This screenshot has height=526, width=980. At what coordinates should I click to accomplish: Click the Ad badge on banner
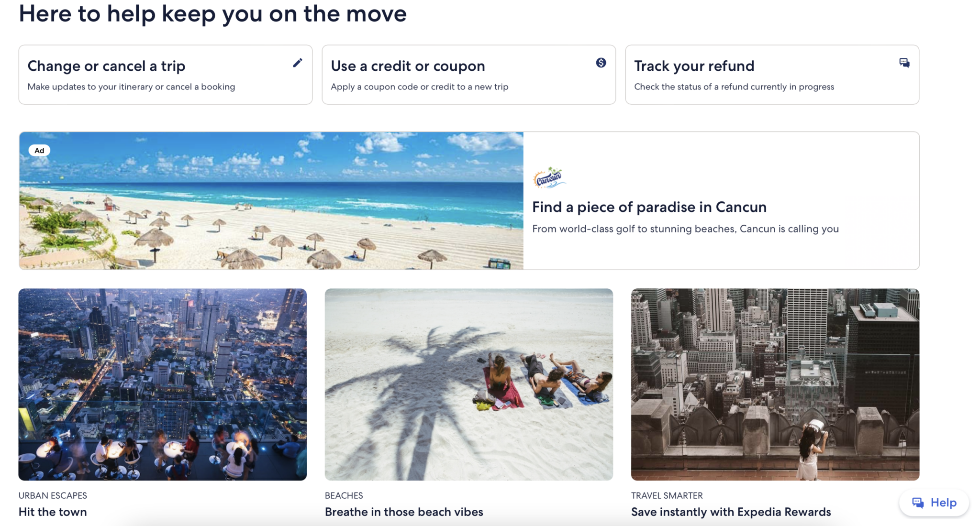39,151
